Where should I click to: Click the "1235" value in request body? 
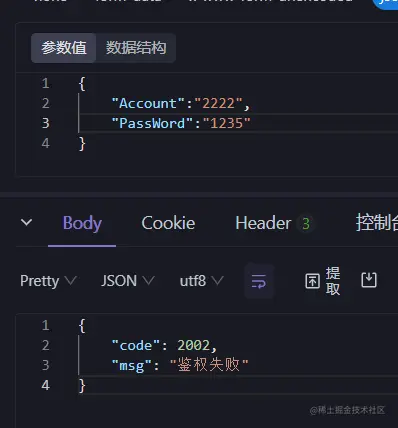[x=227, y=123]
